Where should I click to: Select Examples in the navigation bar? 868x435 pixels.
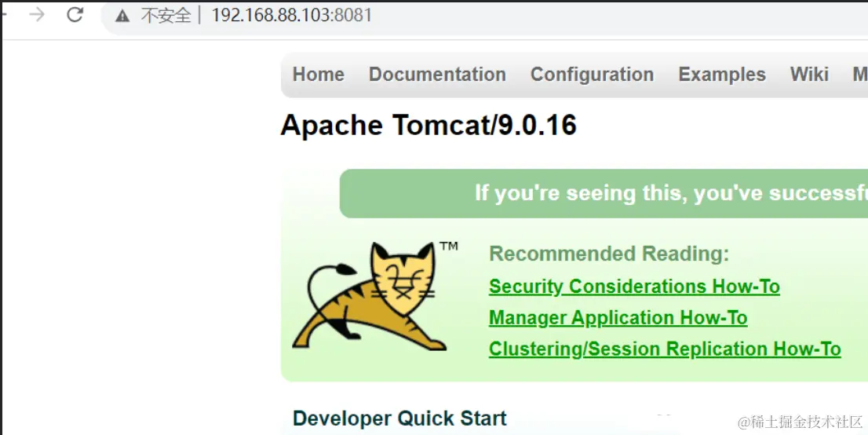[722, 75]
